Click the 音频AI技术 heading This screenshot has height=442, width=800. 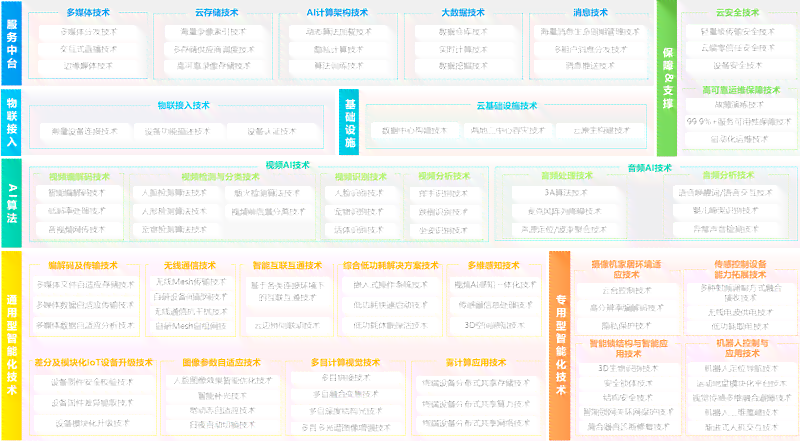(649, 168)
